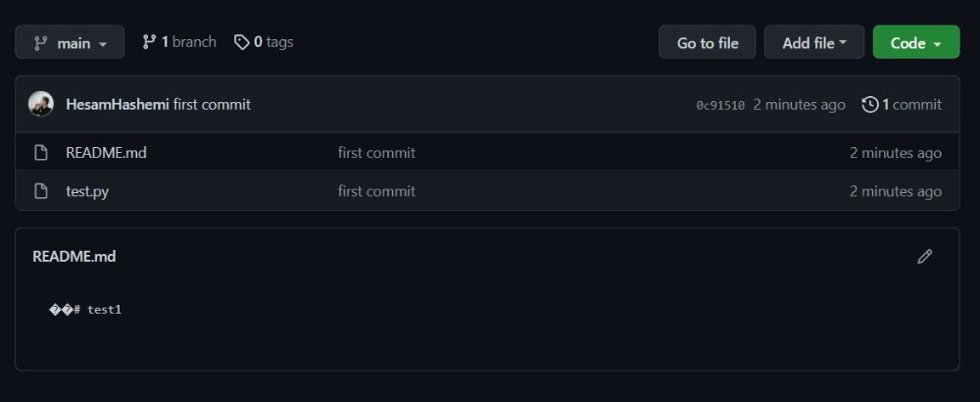
Task: Click the Go to file button
Action: tap(707, 42)
